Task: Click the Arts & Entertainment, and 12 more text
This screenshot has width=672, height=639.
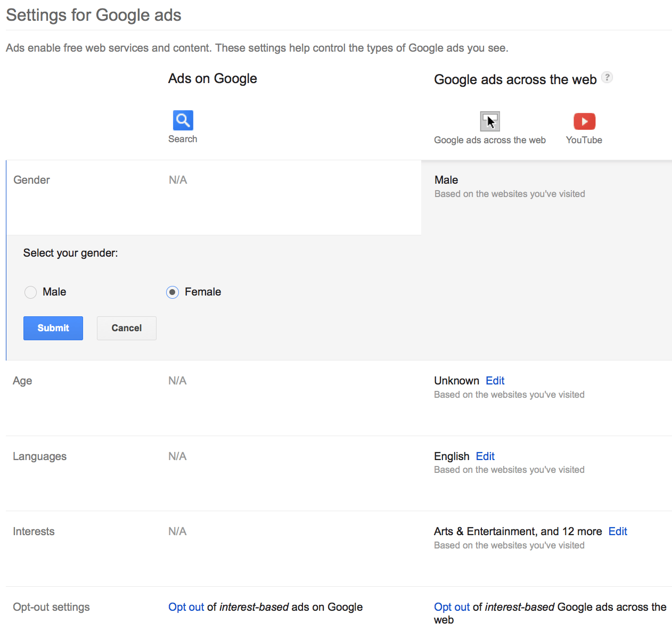Action: pos(518,531)
